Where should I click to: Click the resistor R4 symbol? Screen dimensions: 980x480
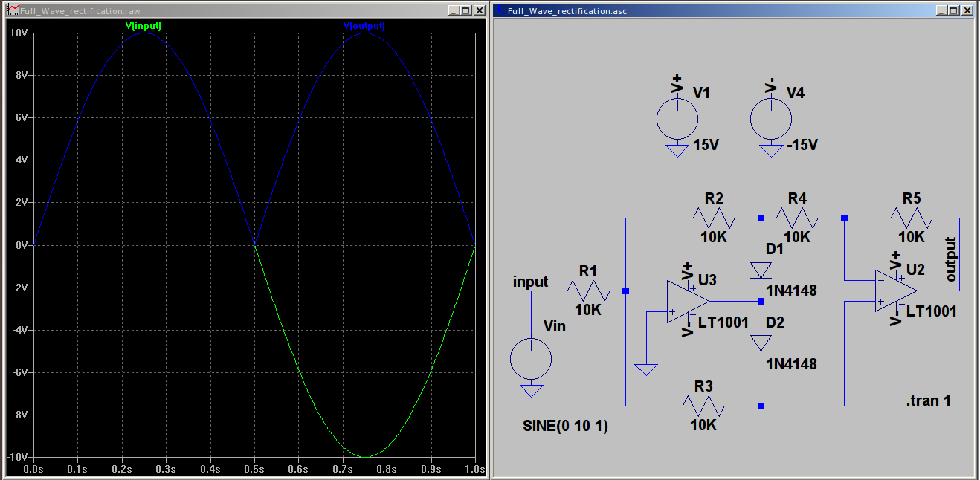tap(798, 217)
